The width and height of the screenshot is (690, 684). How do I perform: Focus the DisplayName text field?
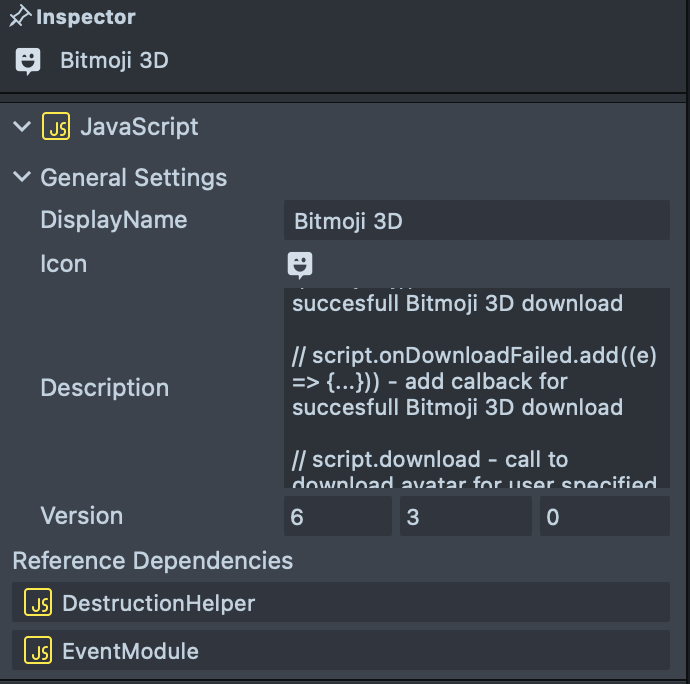[x=476, y=220]
